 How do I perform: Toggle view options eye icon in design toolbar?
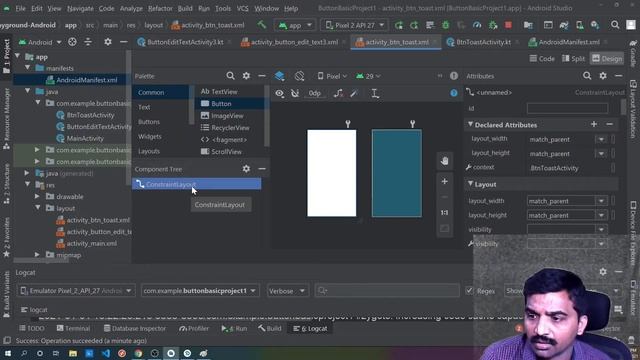(x=279, y=93)
